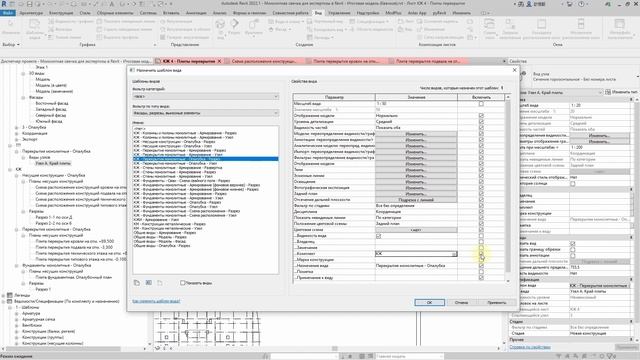Select Разрез 1-1 по оси Д in browser

click(x=55, y=217)
